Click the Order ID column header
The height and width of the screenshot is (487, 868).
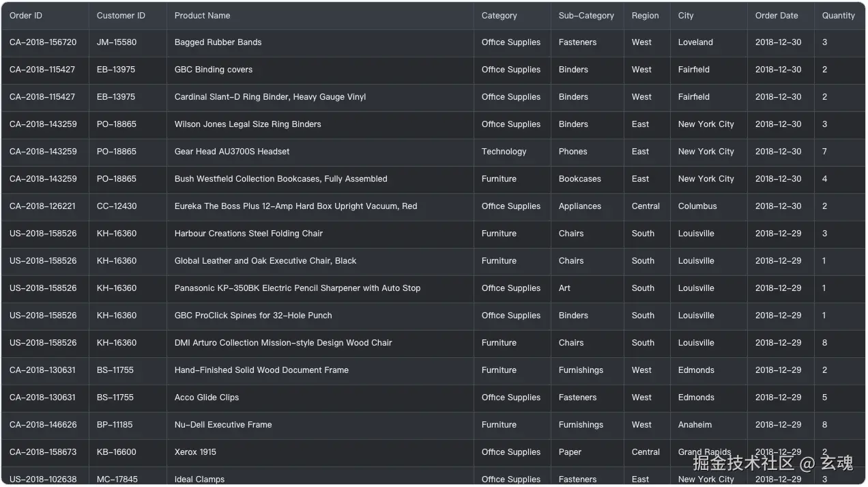pos(26,16)
